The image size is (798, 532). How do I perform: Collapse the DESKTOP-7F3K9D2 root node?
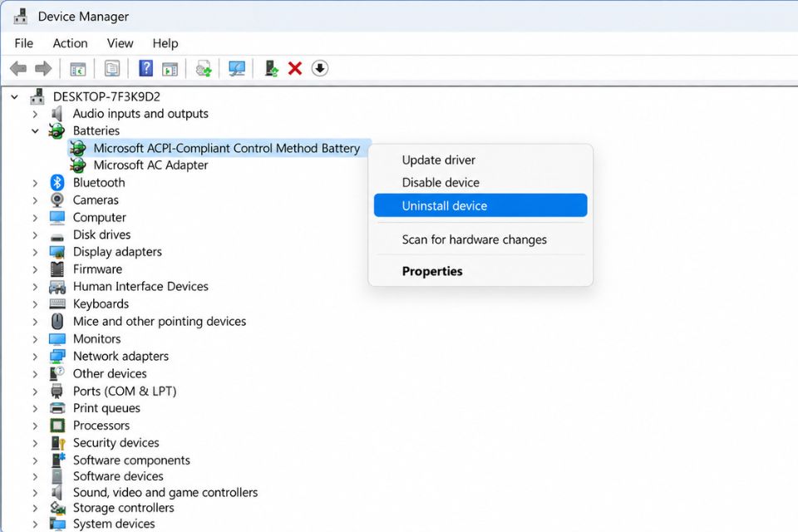[x=15, y=96]
